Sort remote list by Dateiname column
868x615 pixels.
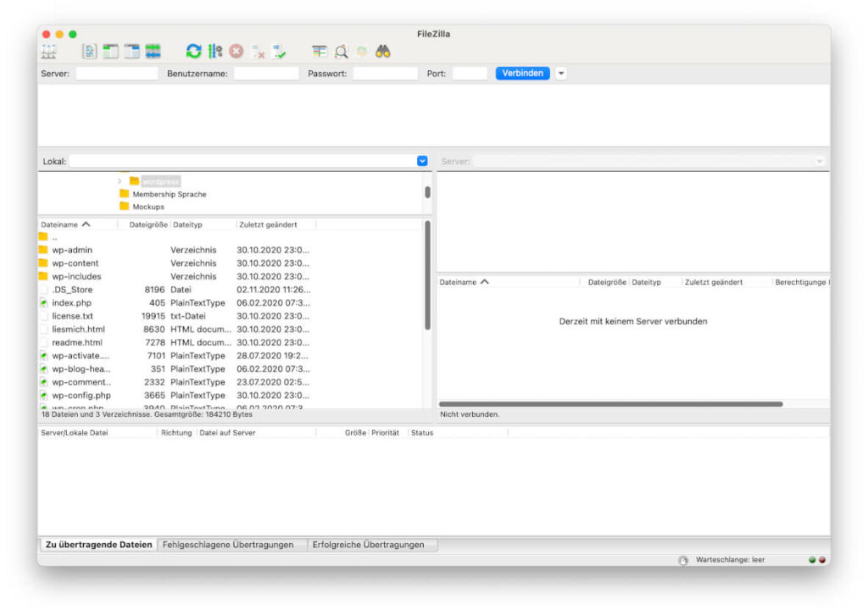pos(509,282)
